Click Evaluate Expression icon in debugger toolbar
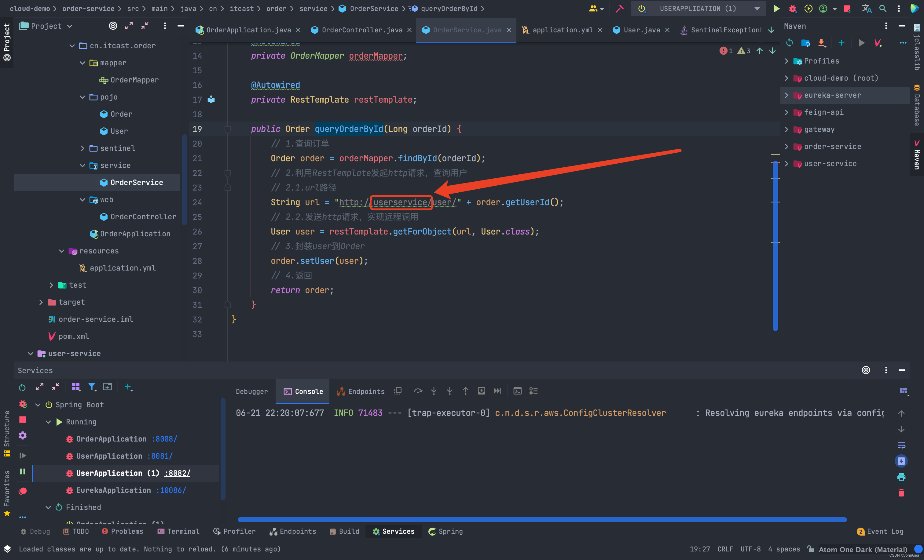 point(518,391)
